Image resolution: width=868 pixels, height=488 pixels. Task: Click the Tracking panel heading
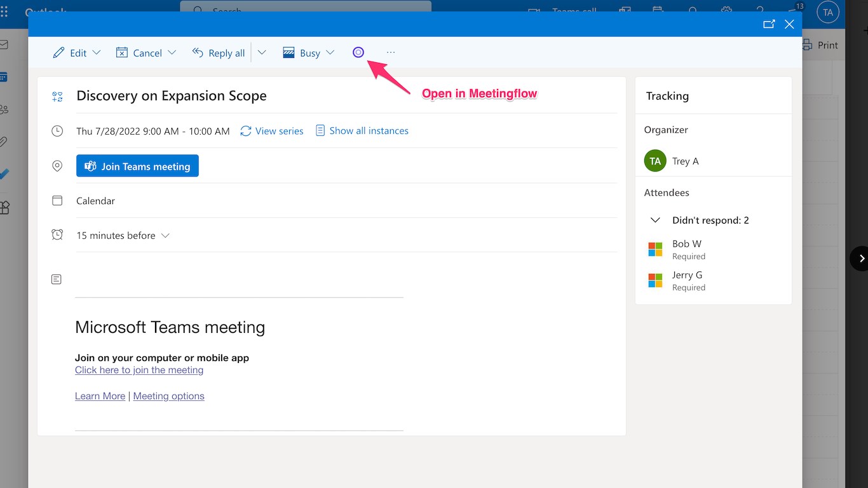667,96
